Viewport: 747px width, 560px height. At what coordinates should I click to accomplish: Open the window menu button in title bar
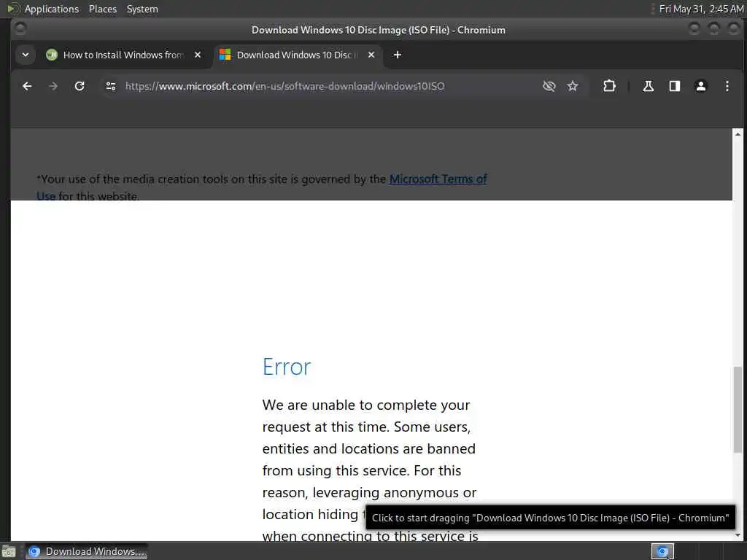click(x=20, y=29)
